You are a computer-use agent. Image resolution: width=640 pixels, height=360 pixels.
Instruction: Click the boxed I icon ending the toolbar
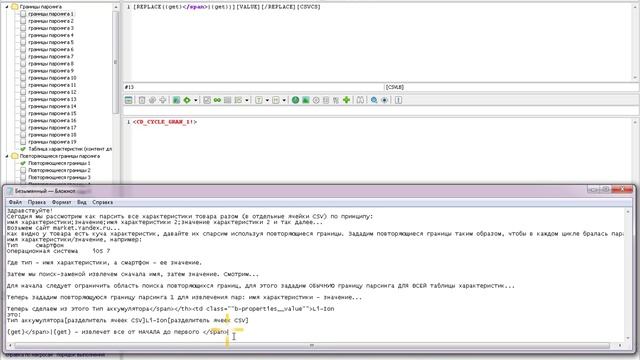[399, 100]
